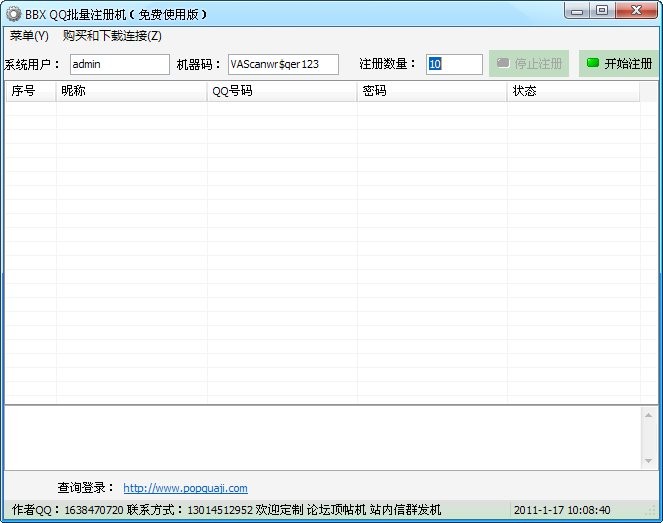Image resolution: width=663 pixels, height=523 pixels.
Task: Click the gear app icon in title bar
Action: 14,14
